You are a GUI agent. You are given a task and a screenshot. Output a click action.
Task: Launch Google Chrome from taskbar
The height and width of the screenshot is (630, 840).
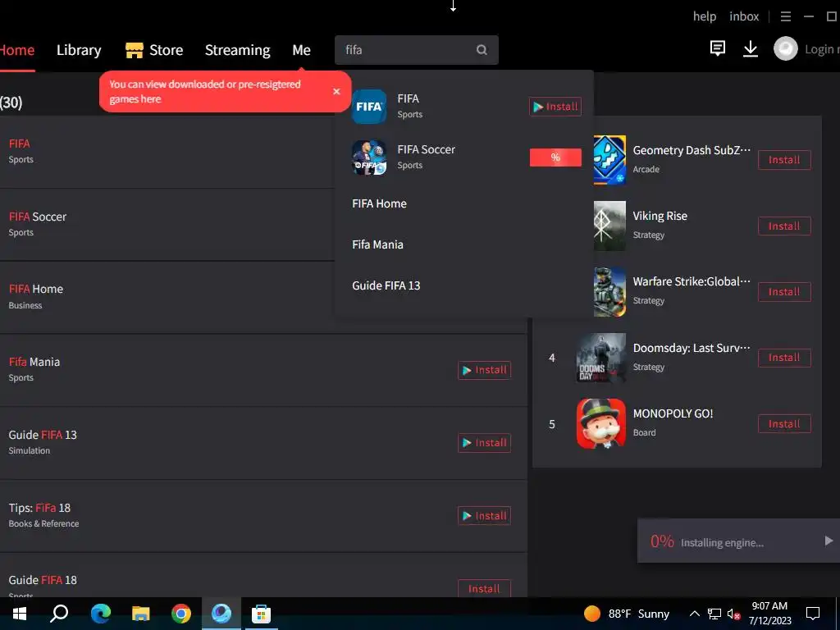tap(181, 614)
